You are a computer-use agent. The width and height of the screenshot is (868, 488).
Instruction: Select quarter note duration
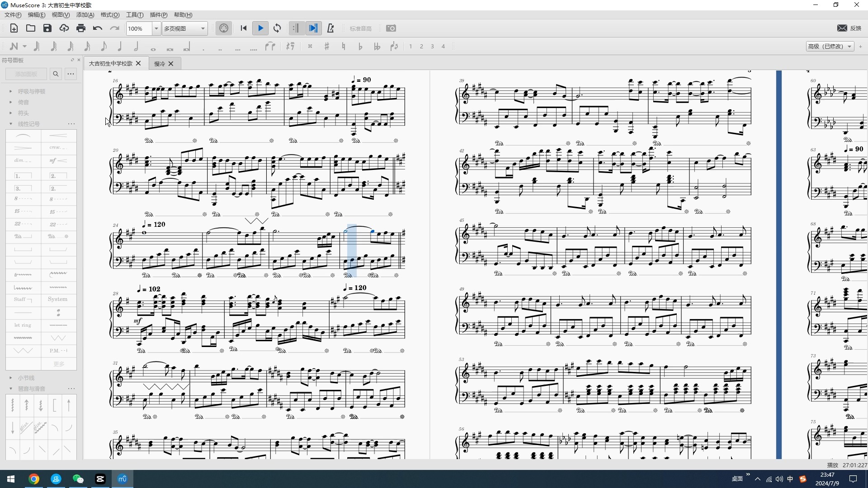(x=120, y=46)
